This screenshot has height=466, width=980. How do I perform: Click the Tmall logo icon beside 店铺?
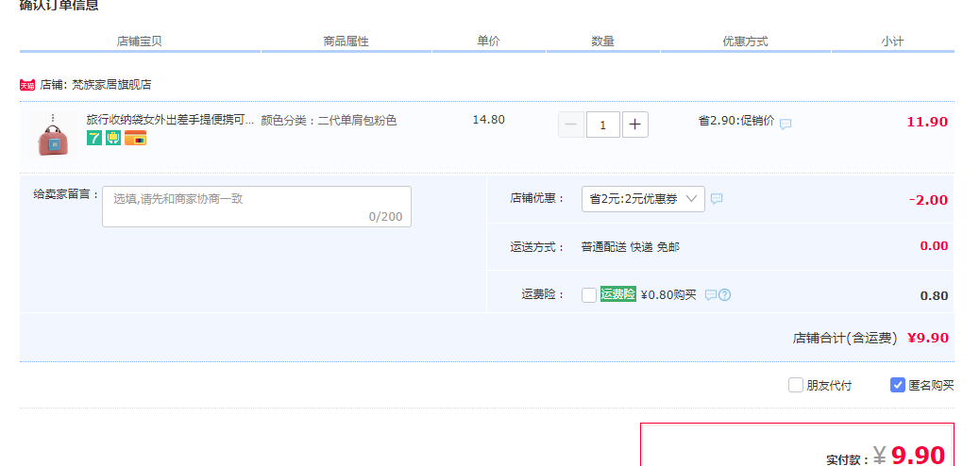(x=26, y=85)
